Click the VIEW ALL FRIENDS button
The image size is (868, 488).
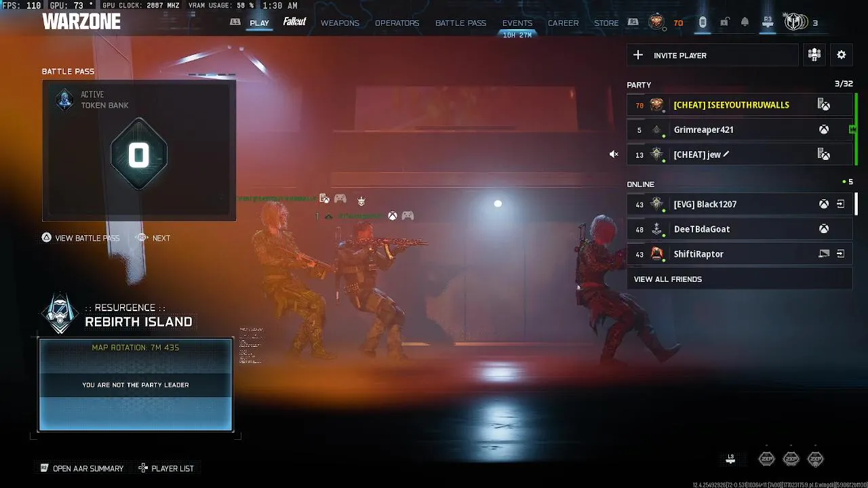click(x=740, y=279)
